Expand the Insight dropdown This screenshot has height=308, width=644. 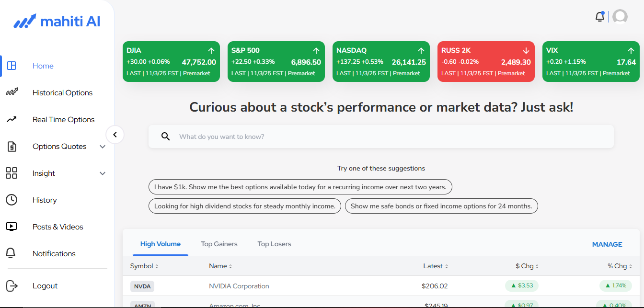click(103, 173)
